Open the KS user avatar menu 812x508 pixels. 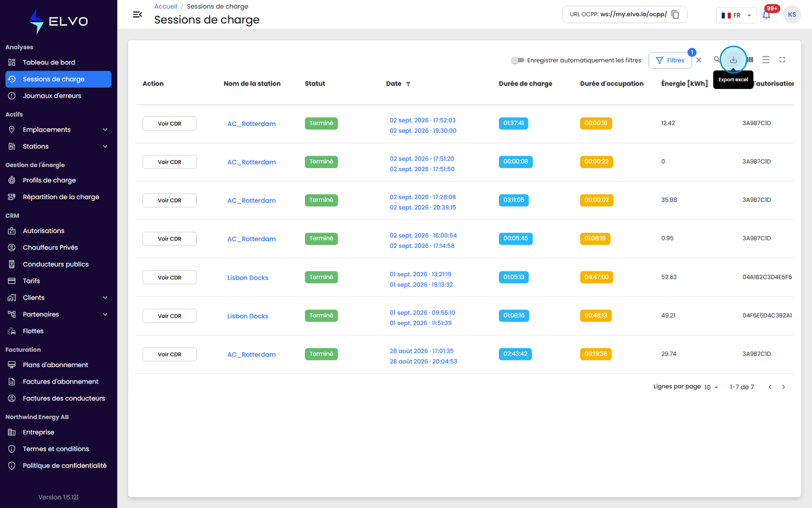coord(792,15)
